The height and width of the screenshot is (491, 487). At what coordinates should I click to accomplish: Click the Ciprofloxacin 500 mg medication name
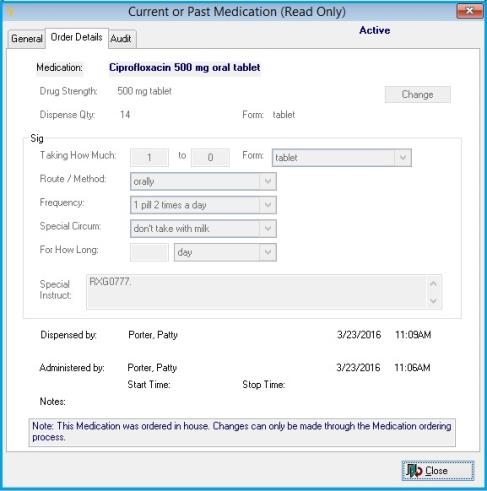[185, 68]
